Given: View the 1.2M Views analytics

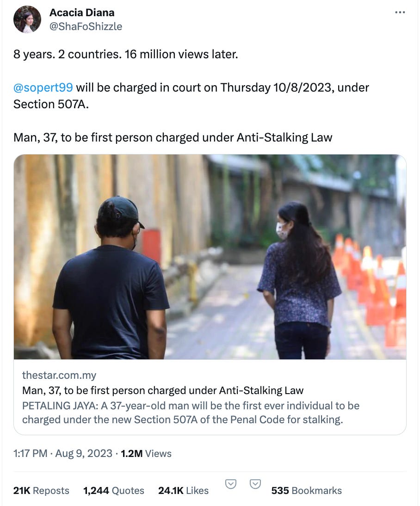Looking at the screenshot, I should tap(146, 453).
